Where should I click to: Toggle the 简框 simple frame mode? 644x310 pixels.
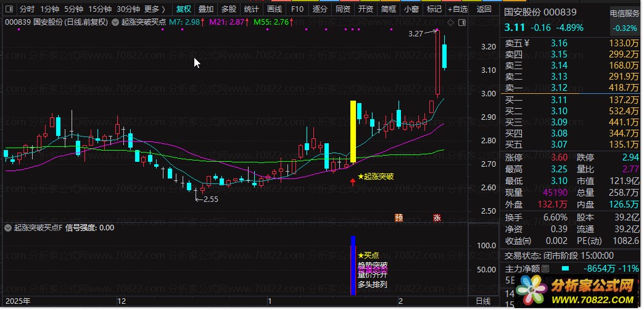click(389, 9)
